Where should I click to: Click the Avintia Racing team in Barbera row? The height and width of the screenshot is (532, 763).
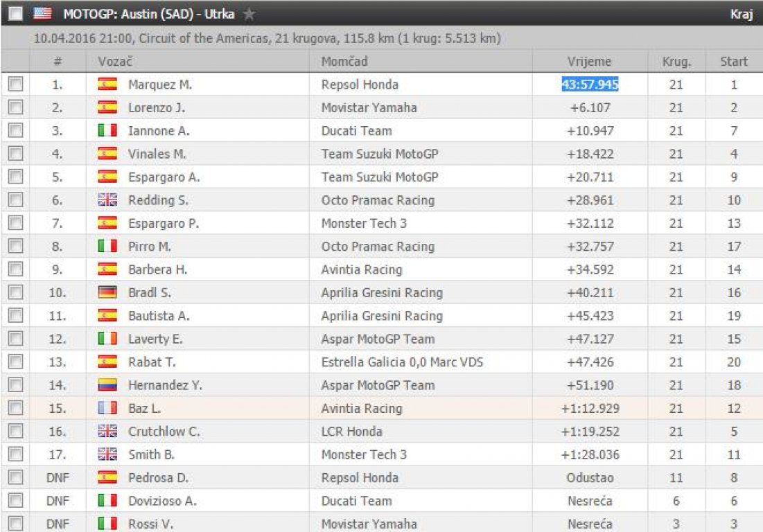coord(362,269)
